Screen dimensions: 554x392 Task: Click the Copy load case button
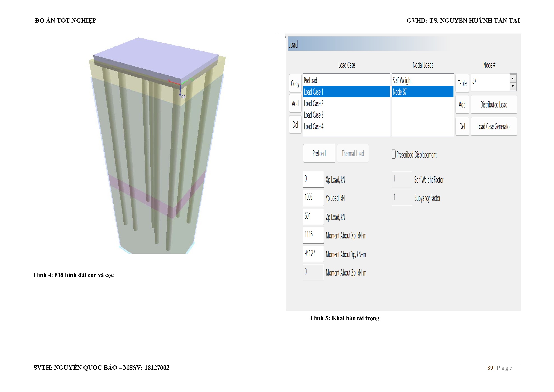(295, 84)
